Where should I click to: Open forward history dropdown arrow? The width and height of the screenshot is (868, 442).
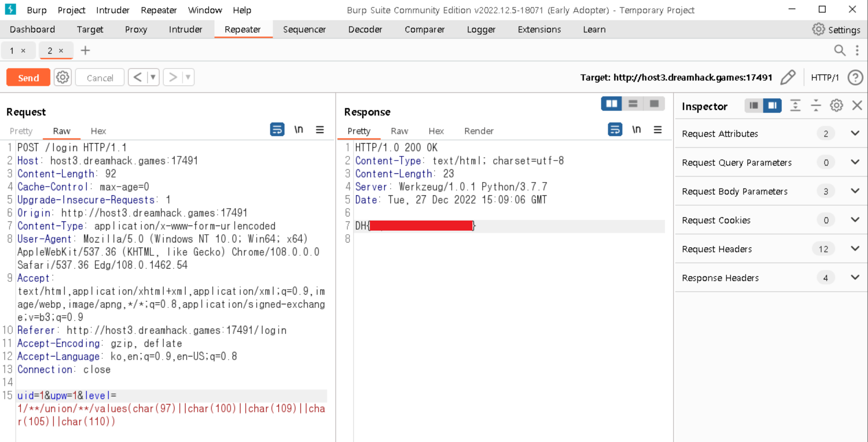click(x=188, y=77)
